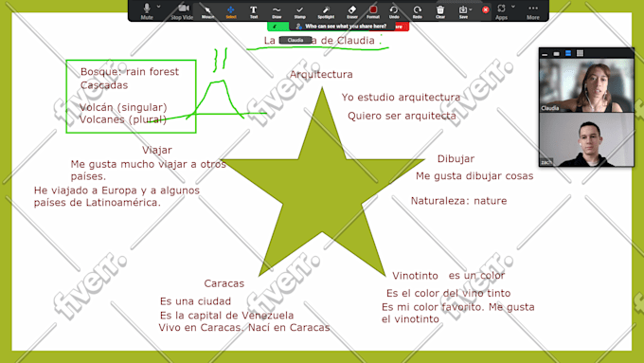Image resolution: width=644 pixels, height=363 pixels.
Task: Stop the video camera
Action: [x=182, y=10]
